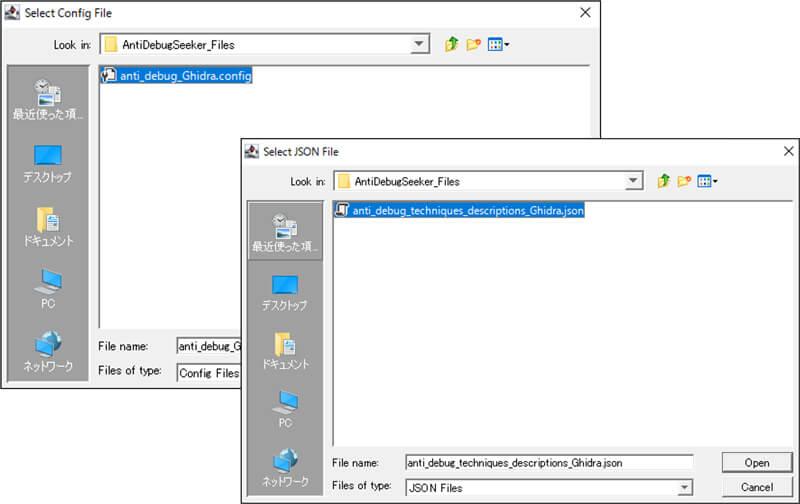Open PC in Select Config File sidebar
Viewport: 800px width, 504px height.
click(x=48, y=289)
